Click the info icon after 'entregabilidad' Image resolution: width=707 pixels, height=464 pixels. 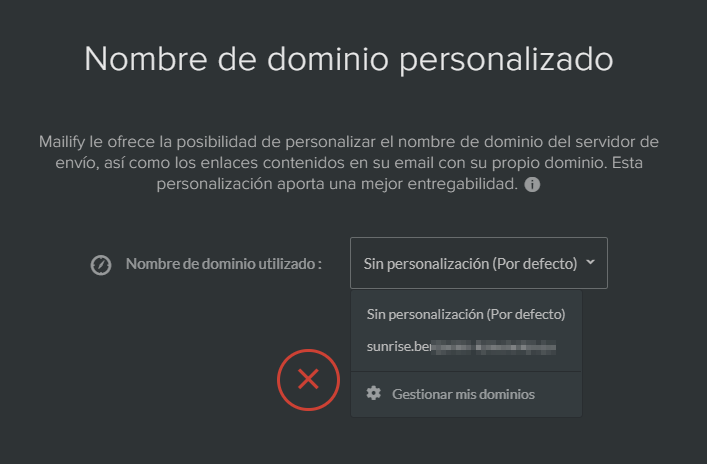(x=532, y=184)
